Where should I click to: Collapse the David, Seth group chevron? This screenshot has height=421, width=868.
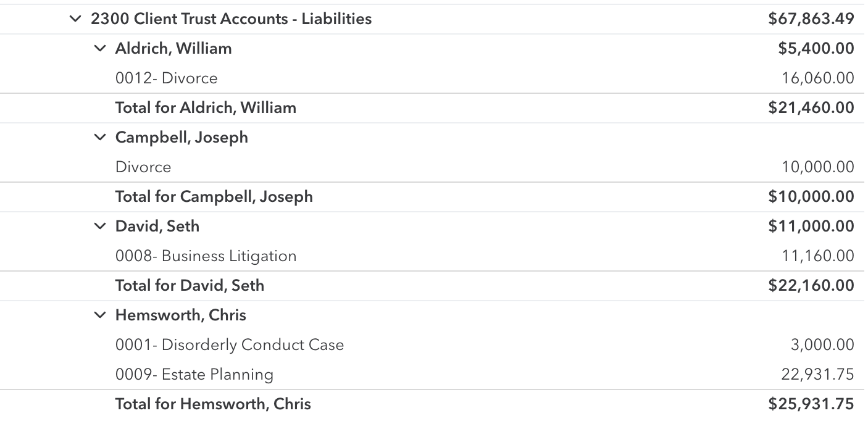(100, 227)
